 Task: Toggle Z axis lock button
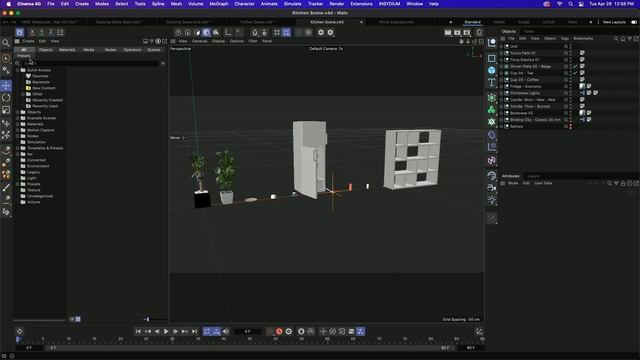click(51, 32)
